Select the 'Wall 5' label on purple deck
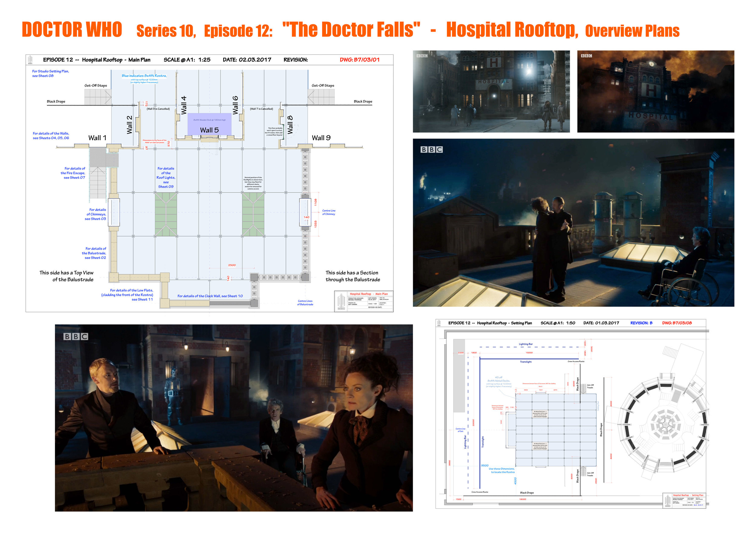756x535 pixels. click(210, 130)
